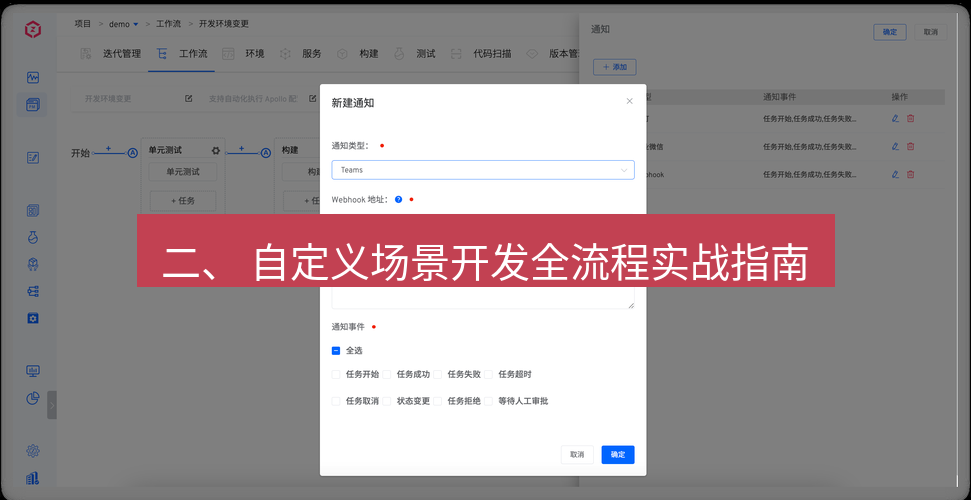The height and width of the screenshot is (500, 971).
Task: Click the 开发环境变更 breadcrumb text
Action: point(224,24)
